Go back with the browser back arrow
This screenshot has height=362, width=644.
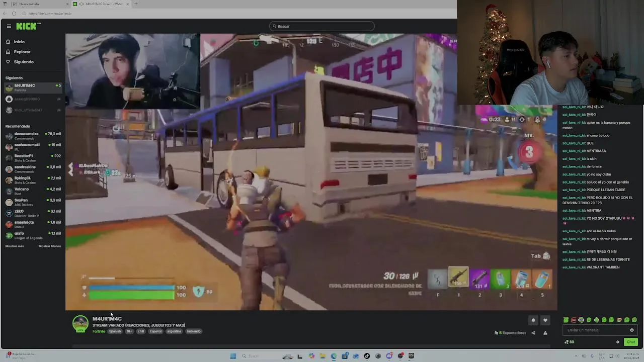tap(5, 14)
